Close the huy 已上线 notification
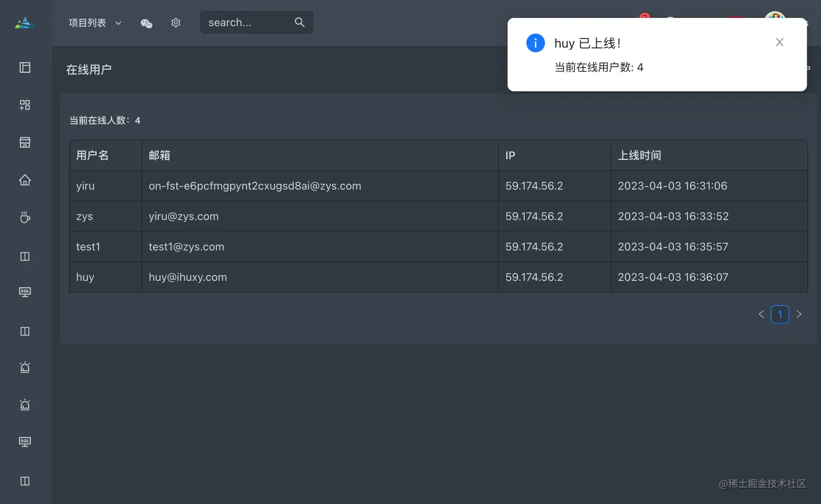 [x=779, y=42]
